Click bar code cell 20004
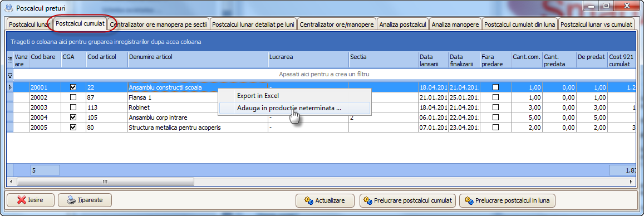This screenshot has width=644, height=216. tap(45, 117)
